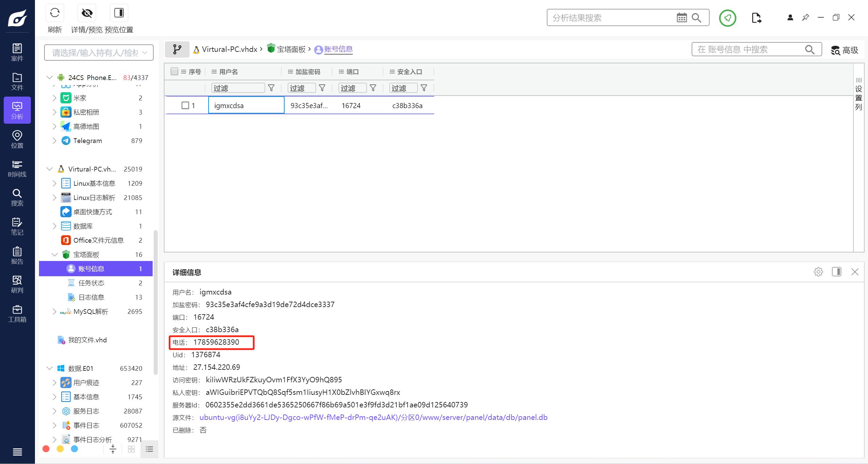Open the detail panel settings gear
Image resolution: width=868 pixels, height=464 pixels.
point(818,272)
